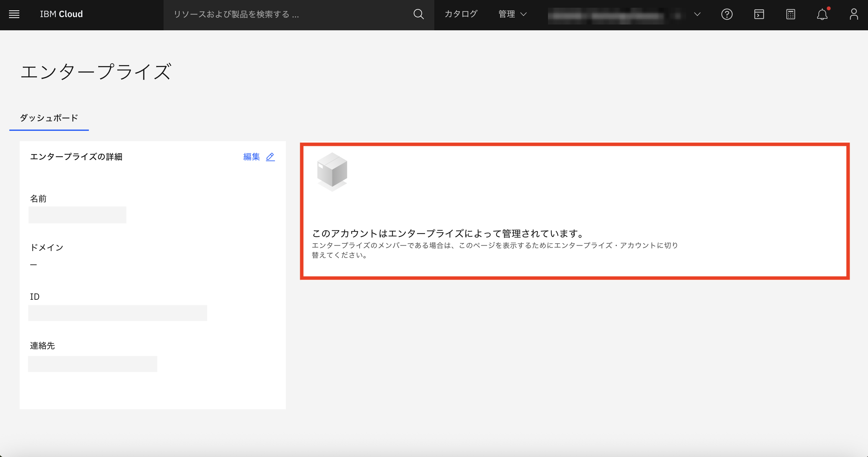The height and width of the screenshot is (457, 868).
Task: Open the hamburger navigation menu
Action: click(x=14, y=14)
